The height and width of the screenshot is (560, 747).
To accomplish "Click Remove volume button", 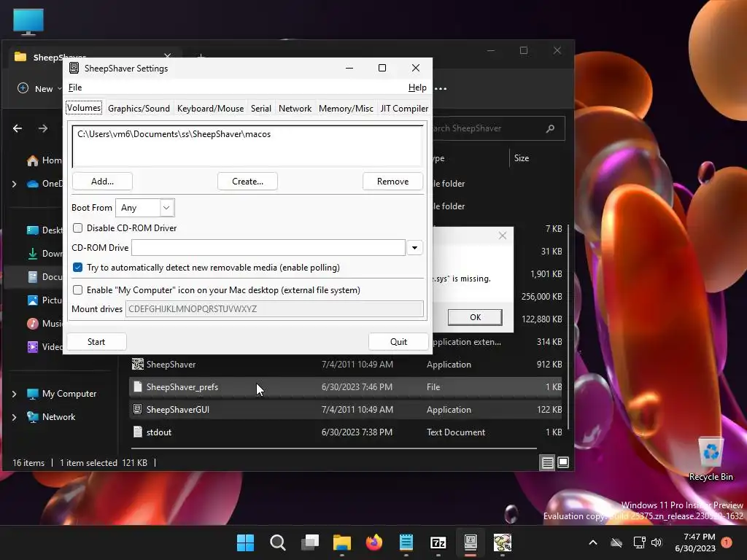I will [x=392, y=182].
